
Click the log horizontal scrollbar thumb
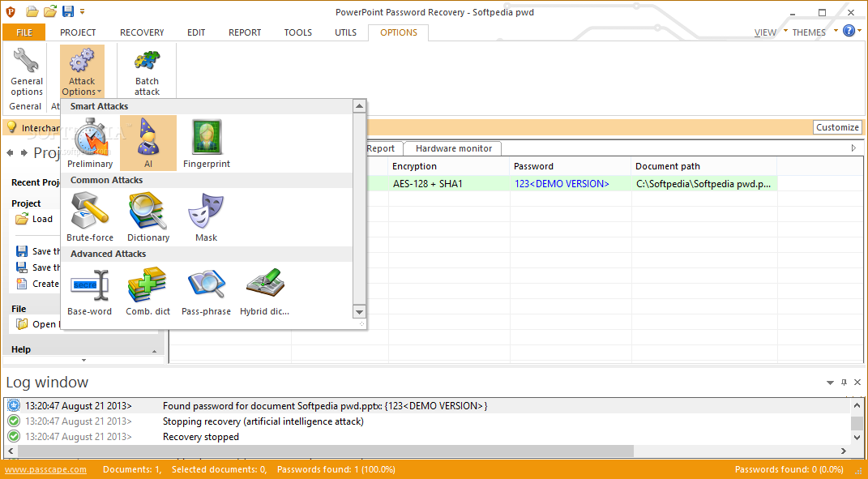(x=325, y=451)
